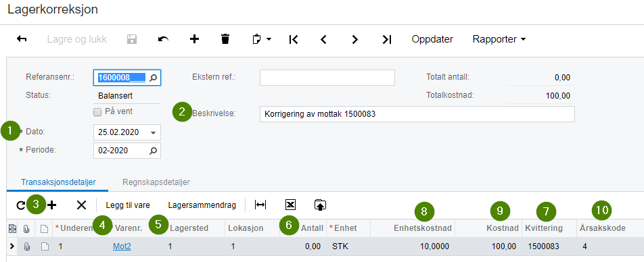
Task: Select the Transaksjonsdetaljer tab
Action: click(58, 182)
